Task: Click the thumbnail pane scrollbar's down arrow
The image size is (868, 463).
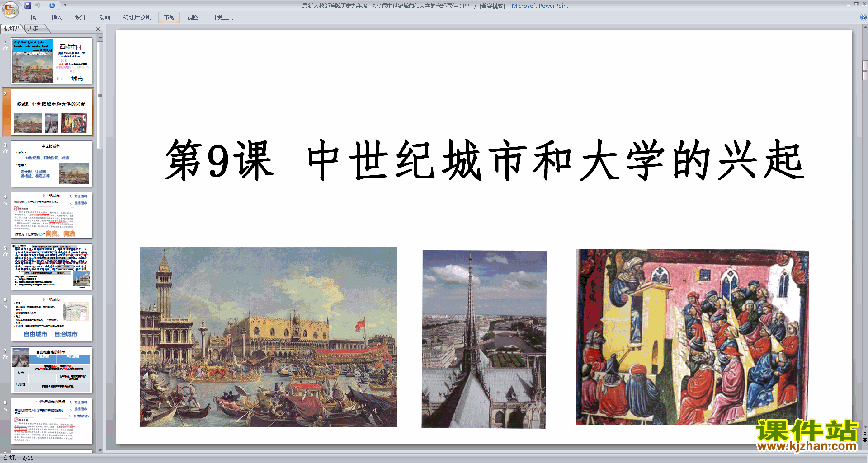Action: (x=100, y=450)
